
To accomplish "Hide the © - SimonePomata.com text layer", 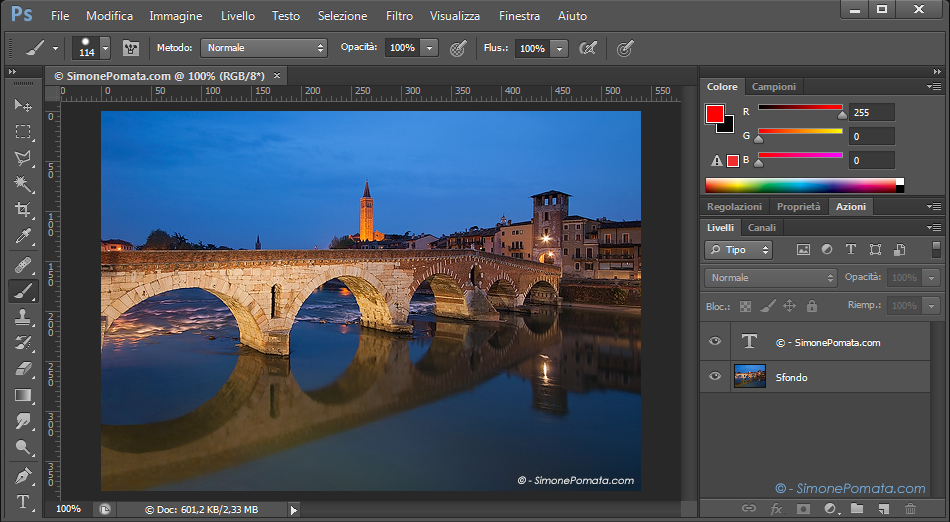I will coord(715,341).
